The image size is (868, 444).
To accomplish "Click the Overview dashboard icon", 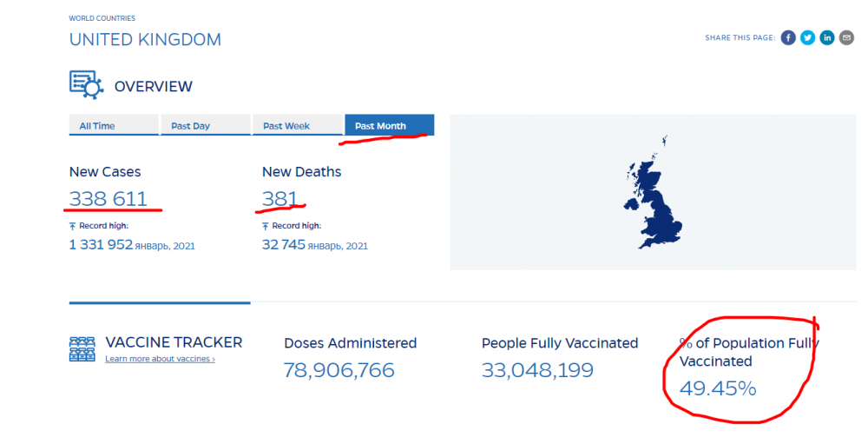I will point(86,85).
